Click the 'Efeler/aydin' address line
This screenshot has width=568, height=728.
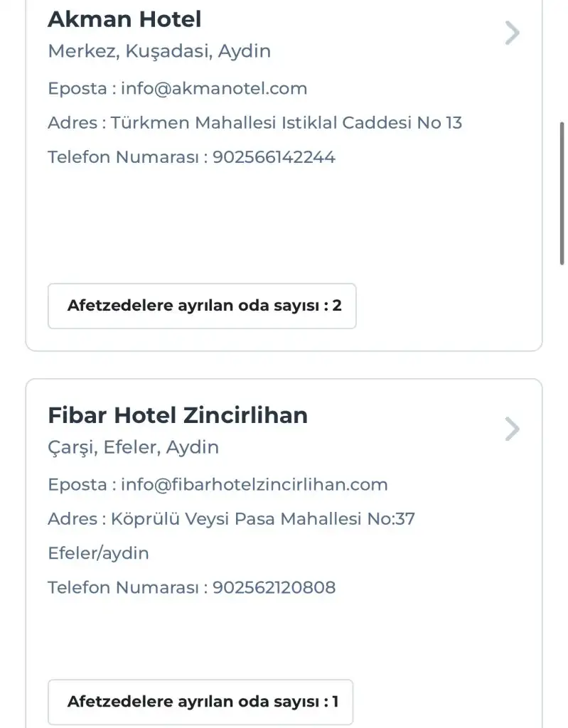coord(98,553)
